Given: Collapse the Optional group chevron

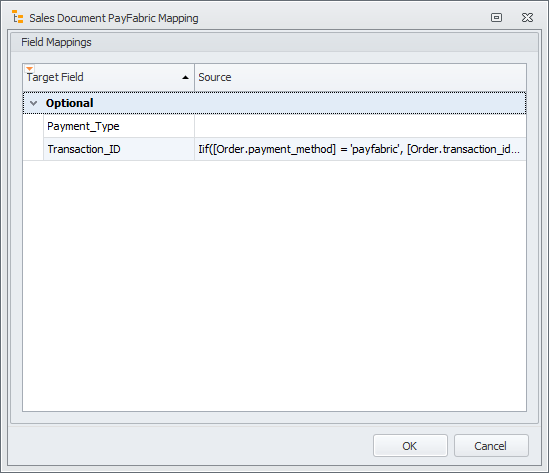Looking at the screenshot, I should pyautogui.click(x=34, y=103).
